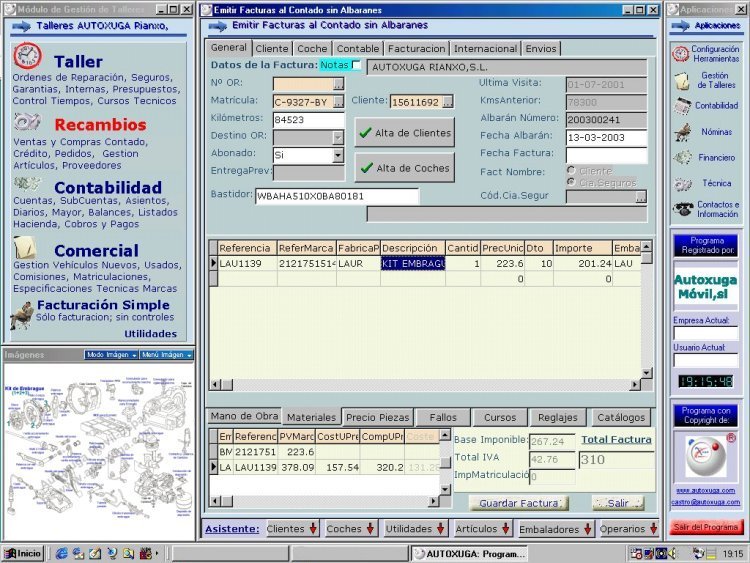Open the Abonado dropdown
The height and width of the screenshot is (563, 750).
pyautogui.click(x=338, y=155)
